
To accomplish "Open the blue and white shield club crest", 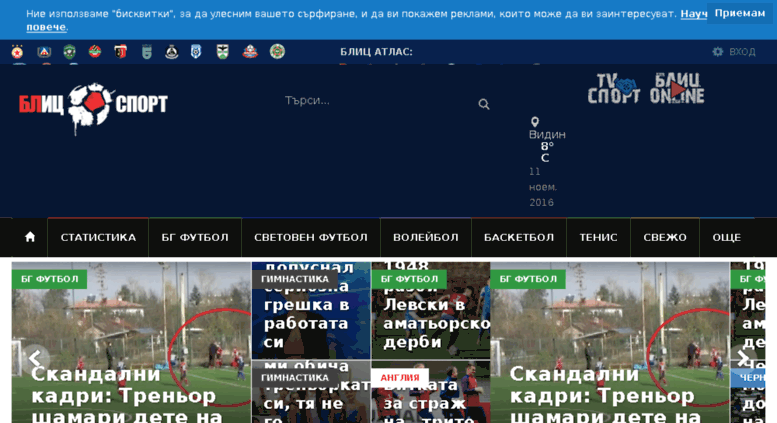I will click(x=196, y=52).
